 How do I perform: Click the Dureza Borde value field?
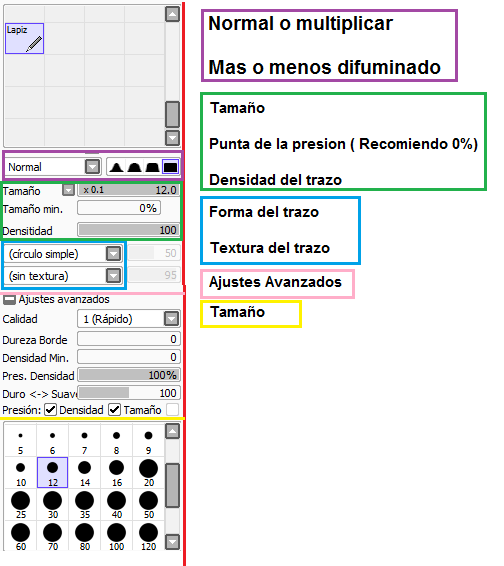coord(129,339)
